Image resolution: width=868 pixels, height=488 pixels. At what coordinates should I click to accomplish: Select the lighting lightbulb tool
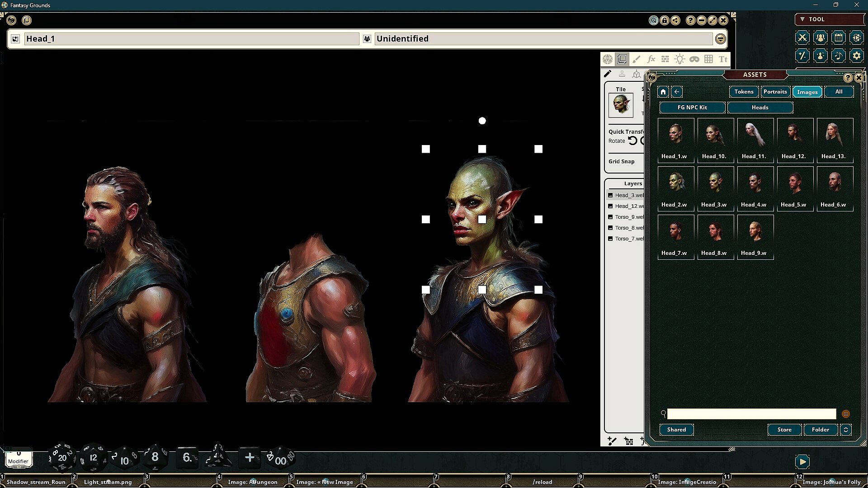coord(679,59)
